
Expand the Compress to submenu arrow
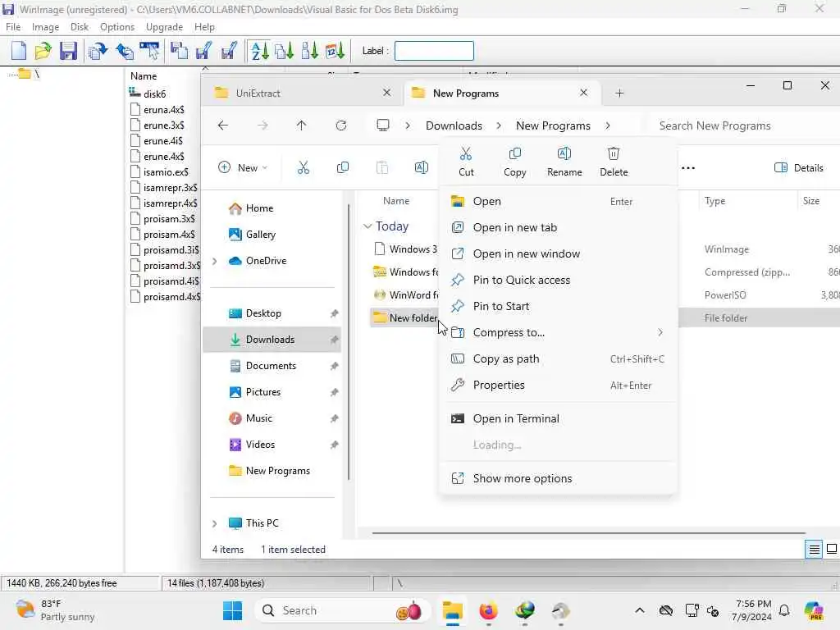pos(660,332)
